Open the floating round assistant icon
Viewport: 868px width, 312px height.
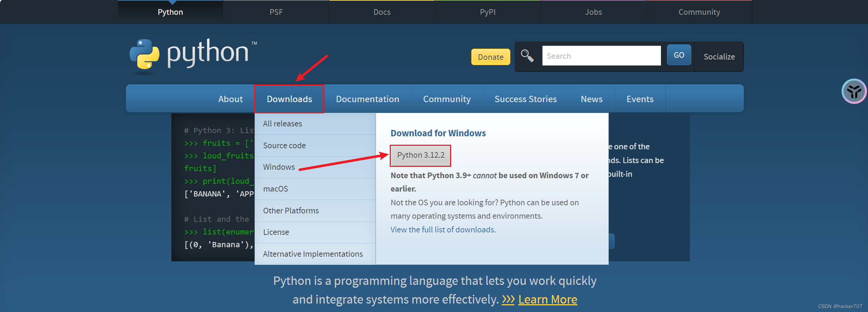[854, 91]
